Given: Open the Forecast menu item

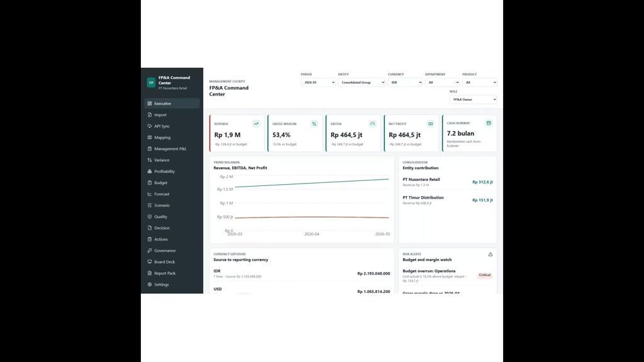Looking at the screenshot, I should [172, 194].
